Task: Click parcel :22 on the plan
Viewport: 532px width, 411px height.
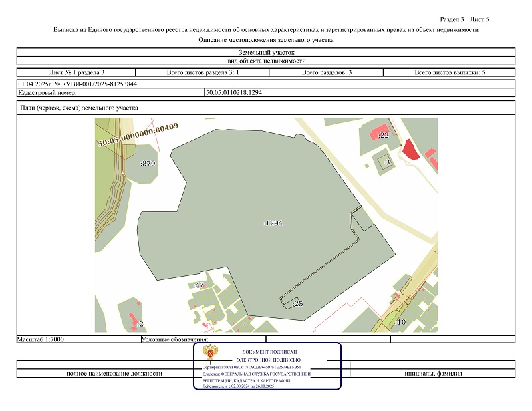Action: (x=383, y=135)
